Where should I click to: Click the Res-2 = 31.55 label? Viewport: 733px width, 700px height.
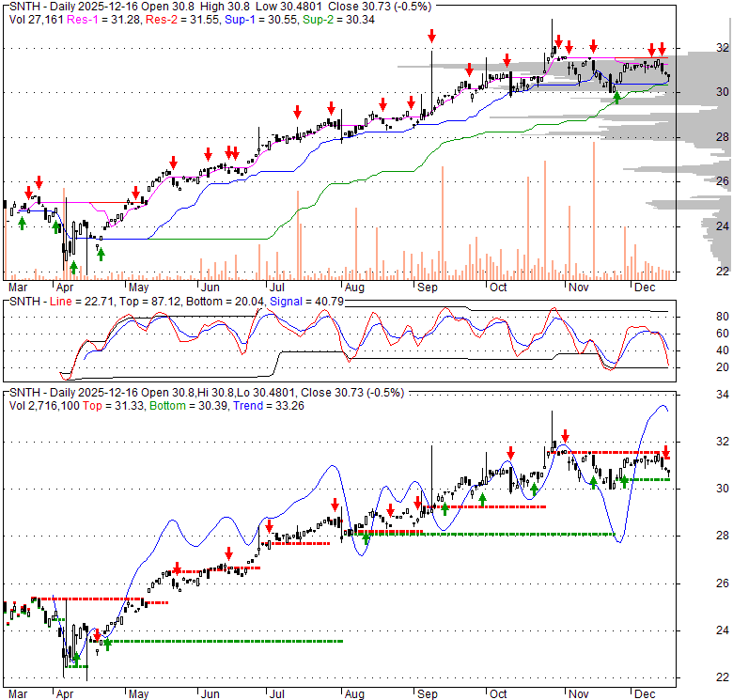click(x=183, y=20)
